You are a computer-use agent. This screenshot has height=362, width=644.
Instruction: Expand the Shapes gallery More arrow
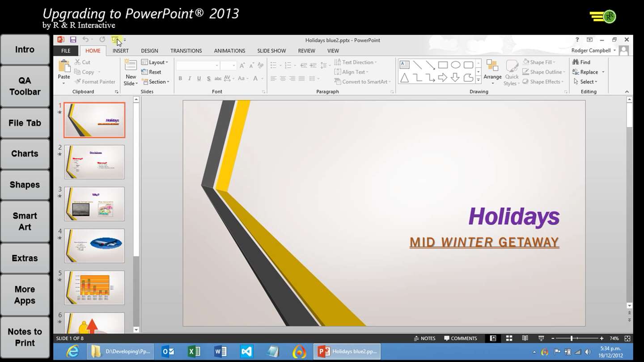tap(479, 80)
